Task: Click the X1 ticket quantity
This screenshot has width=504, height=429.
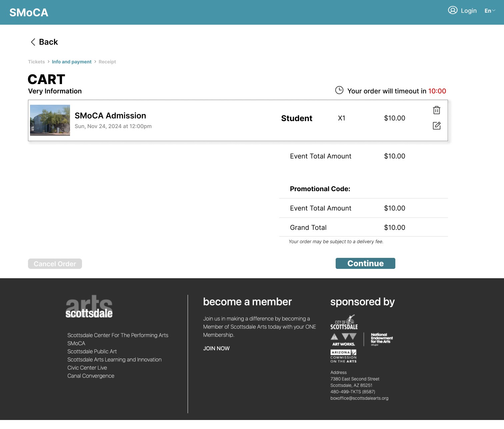Action: point(342,118)
